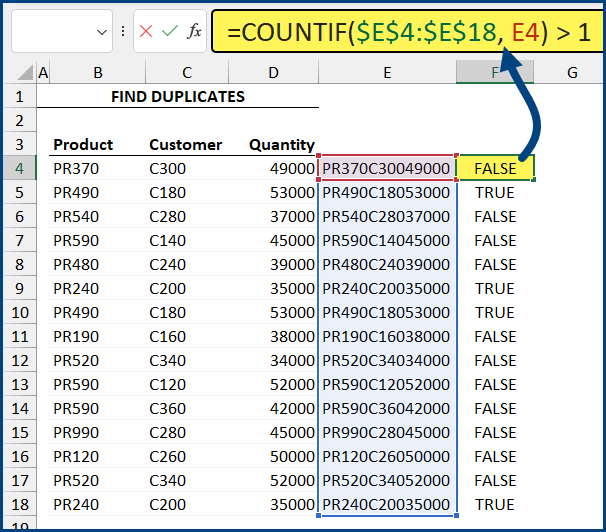
Task: Select column E header
Action: click(386, 73)
